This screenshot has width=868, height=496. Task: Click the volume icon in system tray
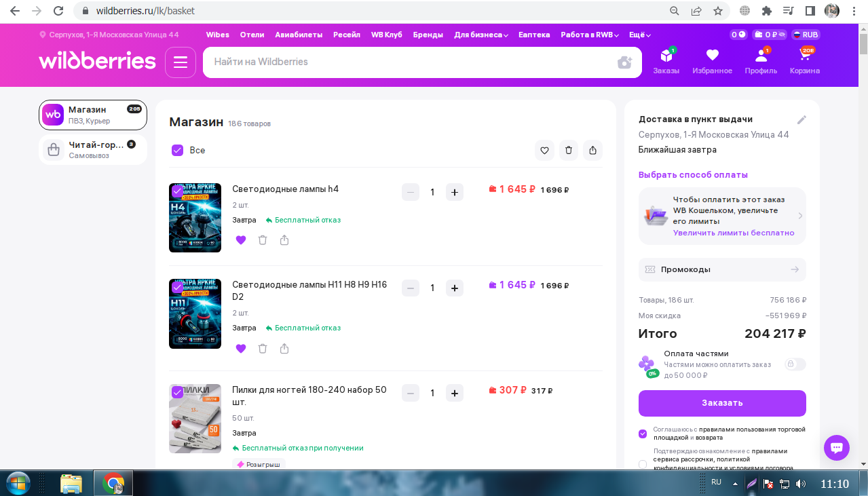point(801,484)
